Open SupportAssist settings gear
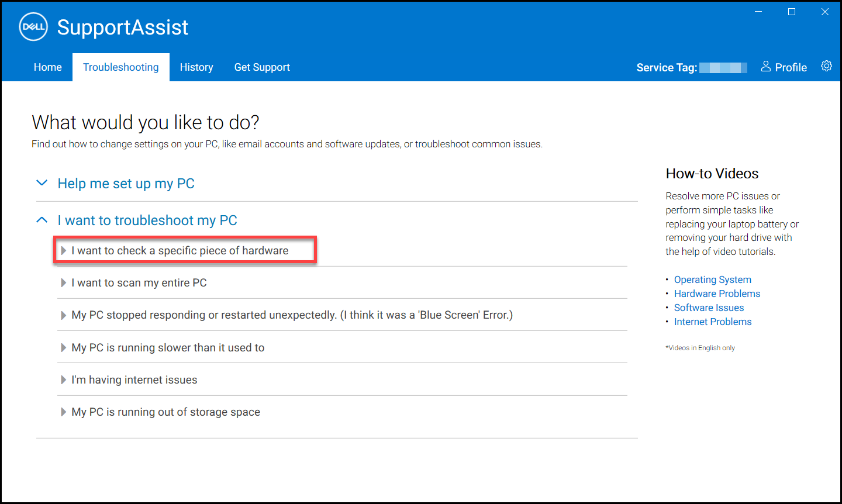The height and width of the screenshot is (504, 842). 826,66
